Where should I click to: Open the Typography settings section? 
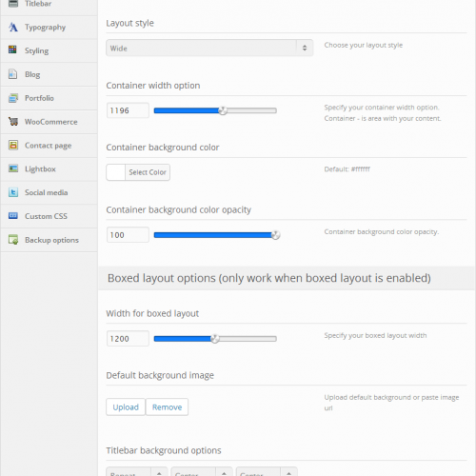(x=49, y=28)
